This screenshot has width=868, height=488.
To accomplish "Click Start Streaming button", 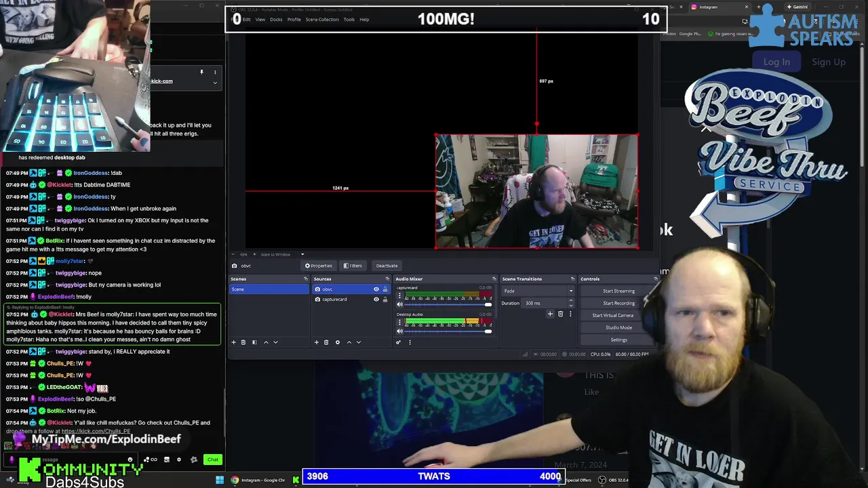I will click(618, 291).
